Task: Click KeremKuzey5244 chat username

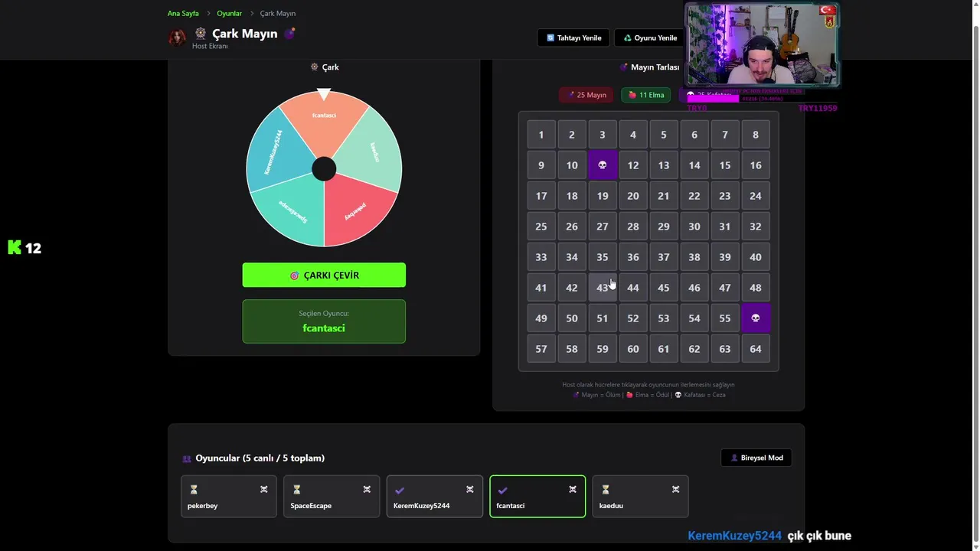Action: [x=735, y=536]
